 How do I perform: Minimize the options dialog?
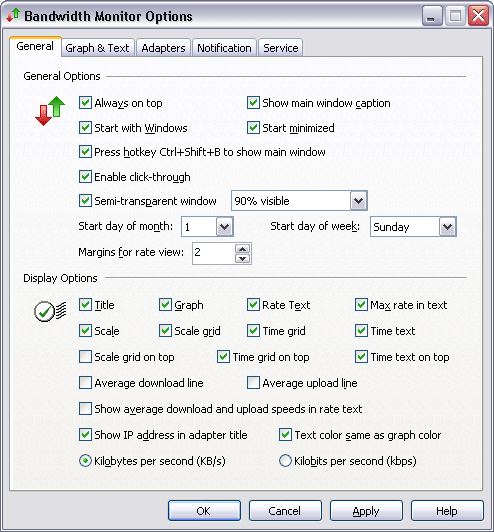point(432,16)
